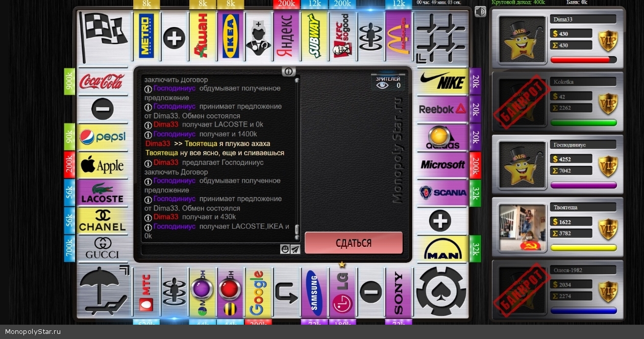Click the VIP badge on Dima33's card
This screenshot has height=339, width=644.
tap(608, 41)
